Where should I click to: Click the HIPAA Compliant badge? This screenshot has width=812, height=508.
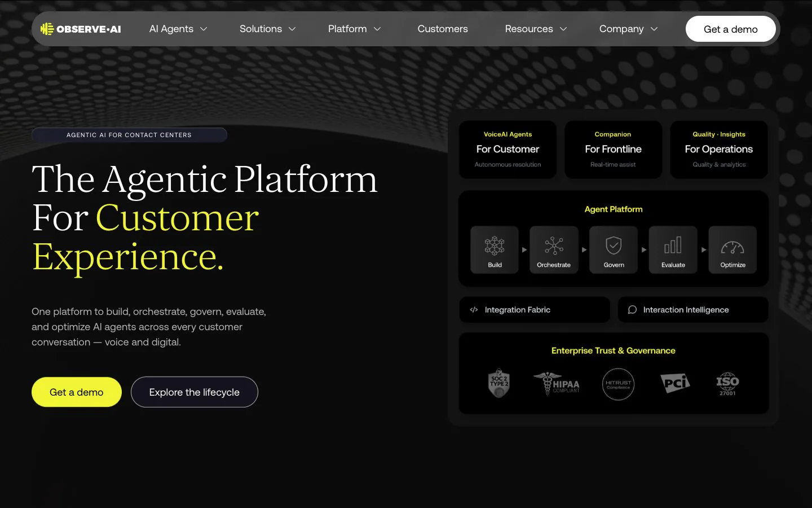tap(557, 384)
